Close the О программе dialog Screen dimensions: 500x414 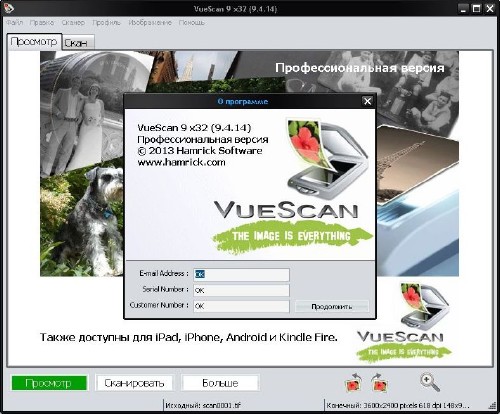coord(367,101)
